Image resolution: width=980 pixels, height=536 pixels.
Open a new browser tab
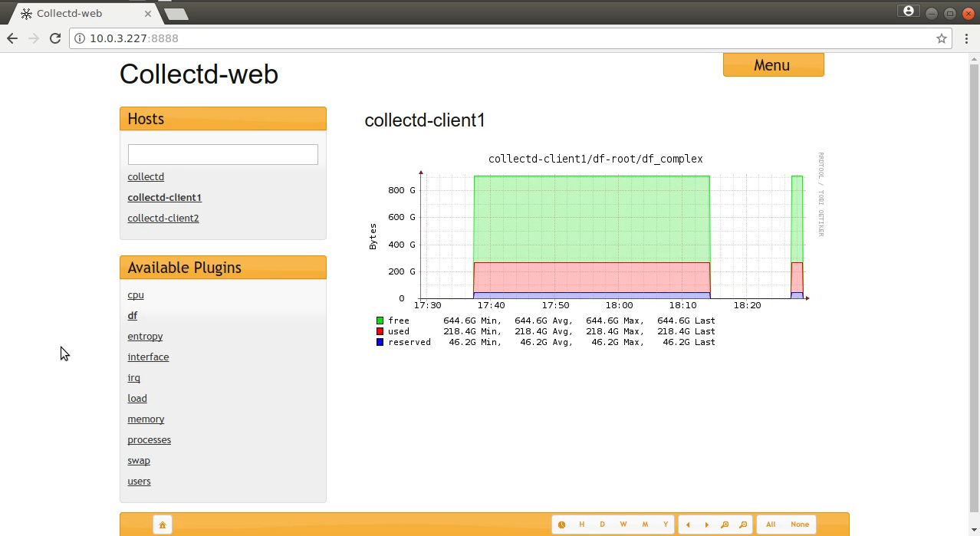(x=176, y=14)
